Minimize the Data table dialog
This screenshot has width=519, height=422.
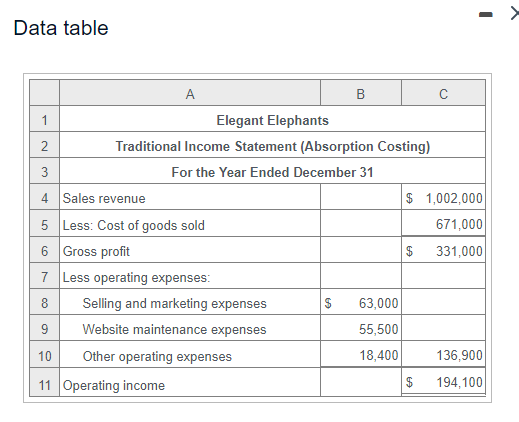486,14
